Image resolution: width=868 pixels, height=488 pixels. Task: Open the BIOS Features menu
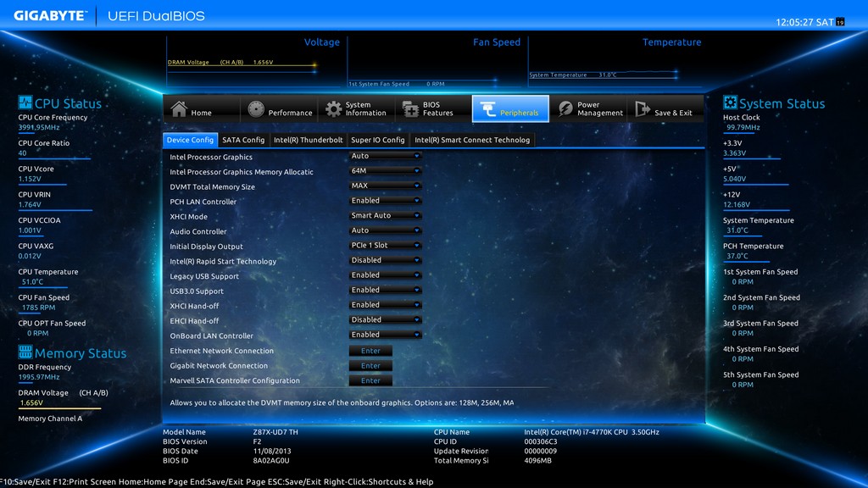point(433,109)
